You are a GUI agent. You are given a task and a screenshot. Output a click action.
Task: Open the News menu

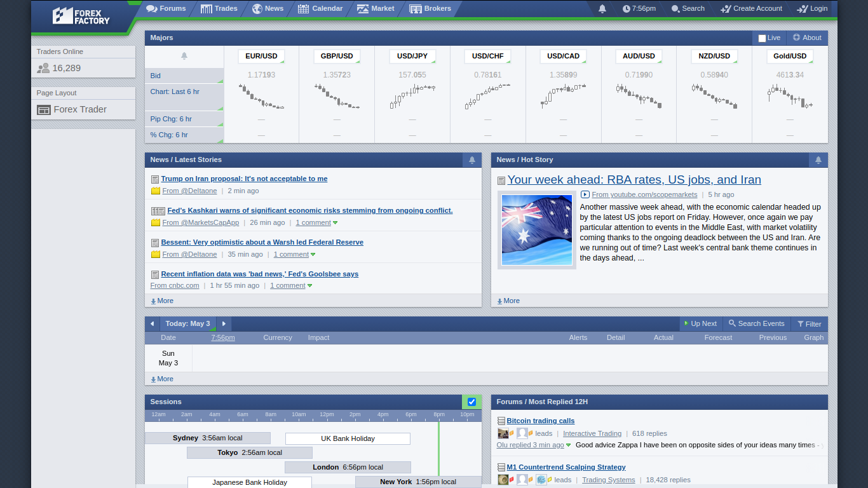point(268,9)
